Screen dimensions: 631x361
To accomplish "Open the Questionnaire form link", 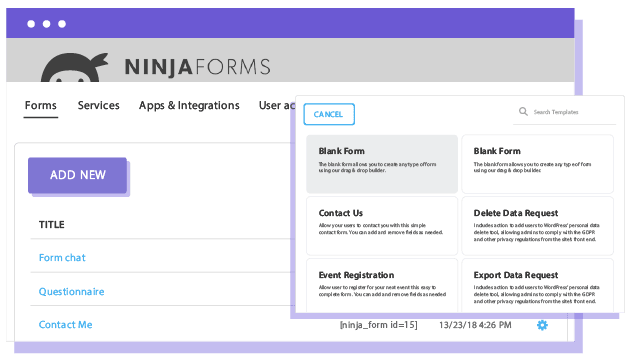I will coord(71,291).
